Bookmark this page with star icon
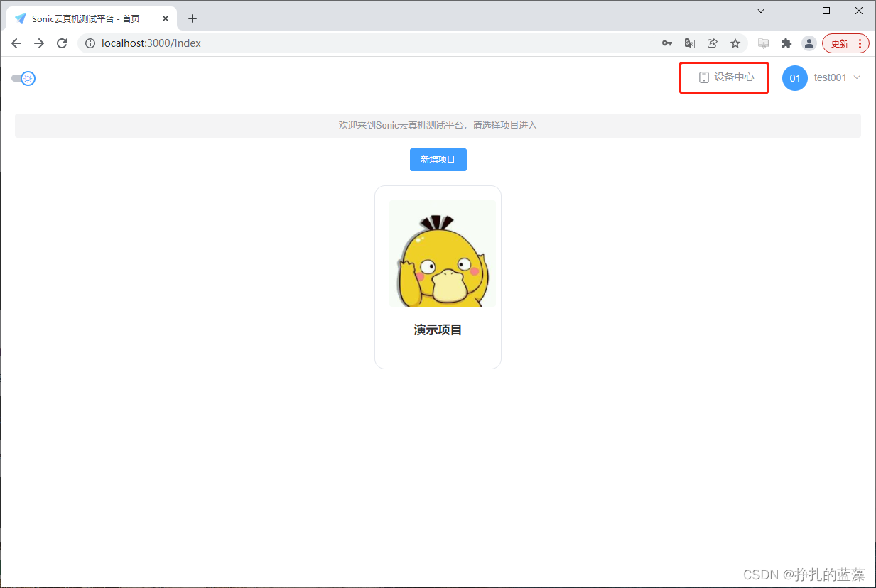Screen dimensions: 876x588 point(735,43)
